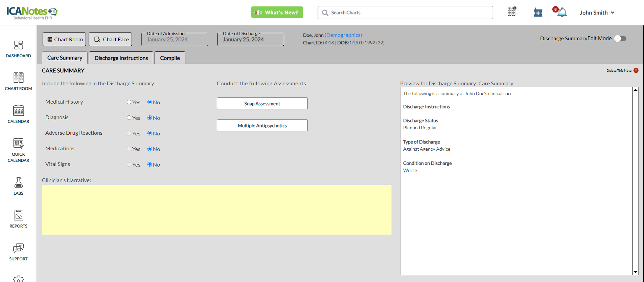The height and width of the screenshot is (282, 644).
Task: Toggle Discharge Summary Edit Mode switch
Action: click(x=620, y=39)
